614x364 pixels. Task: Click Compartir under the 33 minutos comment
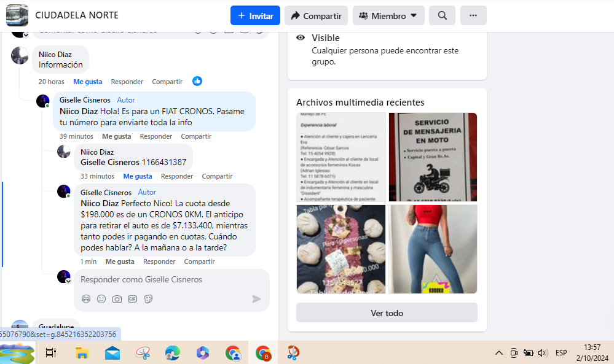coord(218,176)
